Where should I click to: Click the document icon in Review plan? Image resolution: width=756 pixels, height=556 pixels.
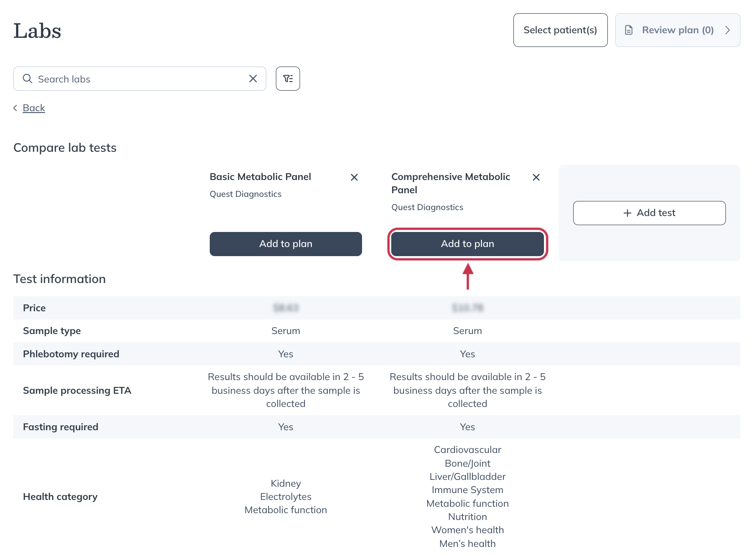(x=629, y=30)
